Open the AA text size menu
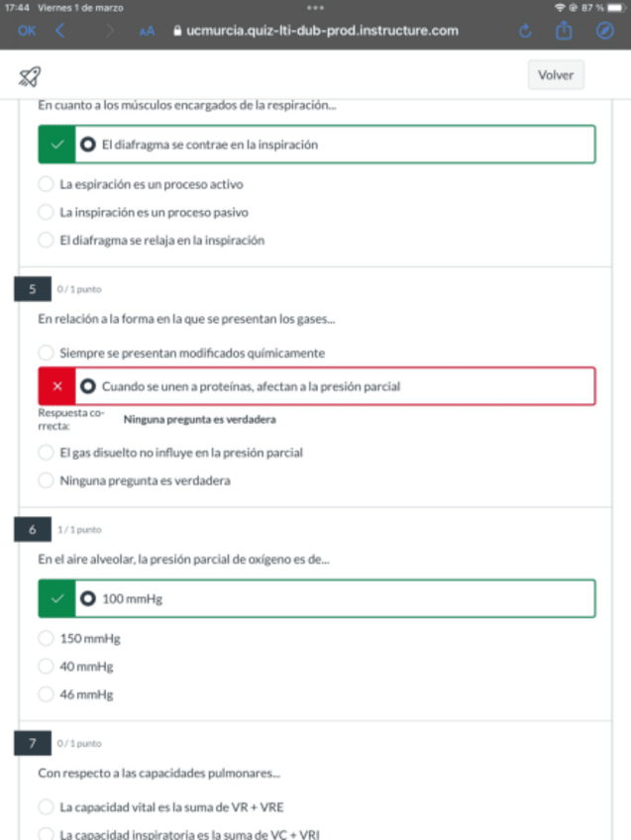 (147, 31)
